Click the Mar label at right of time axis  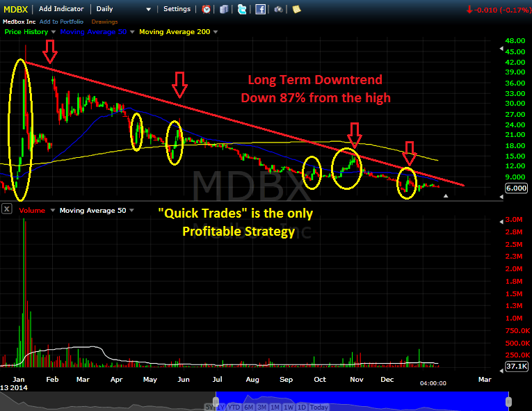pos(485,380)
